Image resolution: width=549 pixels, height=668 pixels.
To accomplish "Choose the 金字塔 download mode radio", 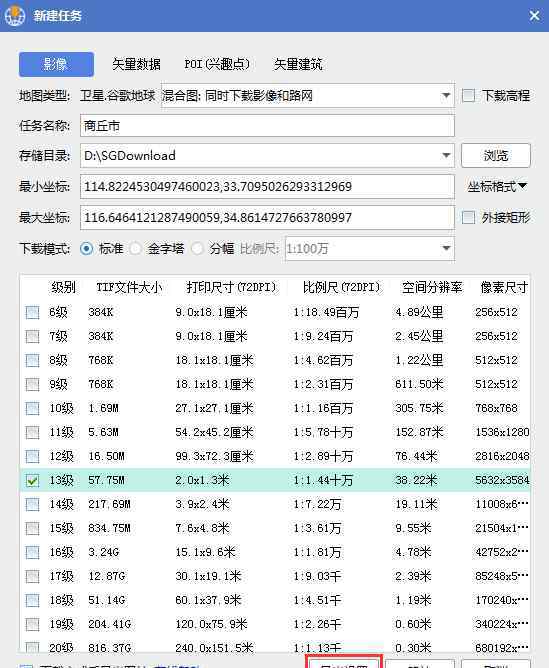I will pos(136,248).
